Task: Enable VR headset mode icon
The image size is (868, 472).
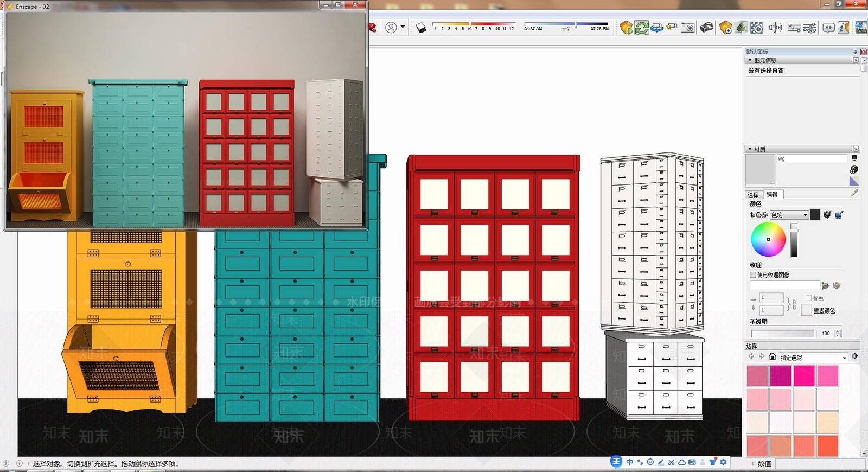Action: [x=706, y=27]
